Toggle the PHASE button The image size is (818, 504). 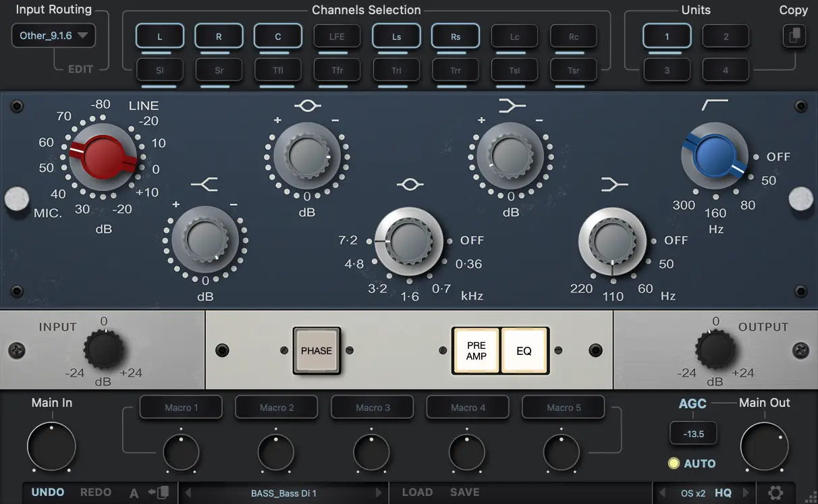pyautogui.click(x=317, y=350)
